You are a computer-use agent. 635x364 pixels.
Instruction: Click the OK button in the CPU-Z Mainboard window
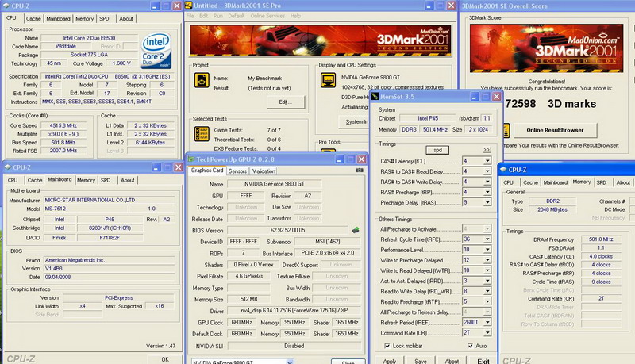coord(165,359)
